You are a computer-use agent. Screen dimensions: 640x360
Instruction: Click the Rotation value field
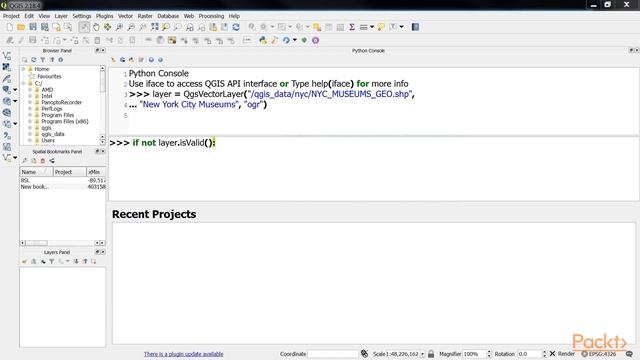(x=529, y=354)
